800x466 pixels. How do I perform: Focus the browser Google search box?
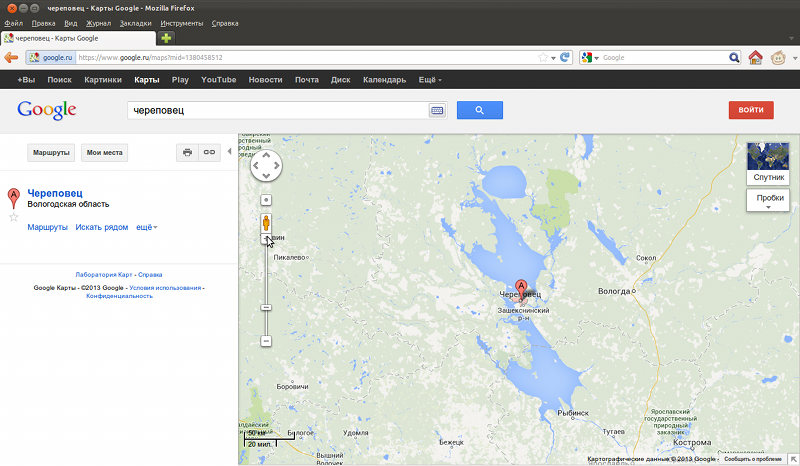tap(663, 58)
